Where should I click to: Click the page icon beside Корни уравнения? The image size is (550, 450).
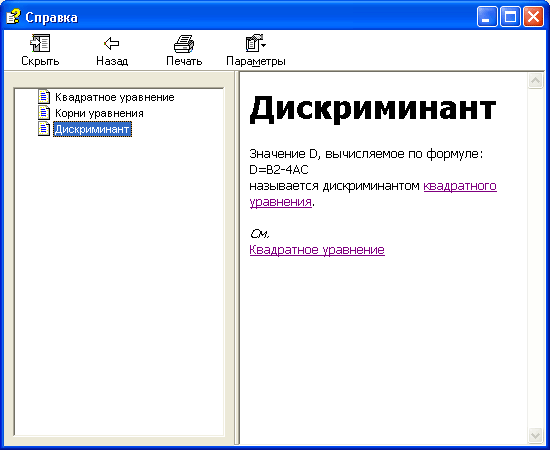point(44,113)
